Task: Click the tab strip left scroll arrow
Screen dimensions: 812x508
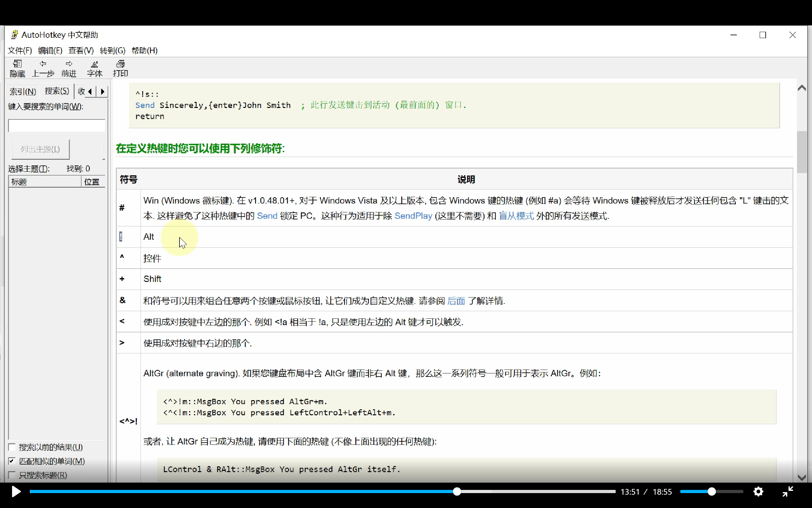Action: click(x=90, y=91)
